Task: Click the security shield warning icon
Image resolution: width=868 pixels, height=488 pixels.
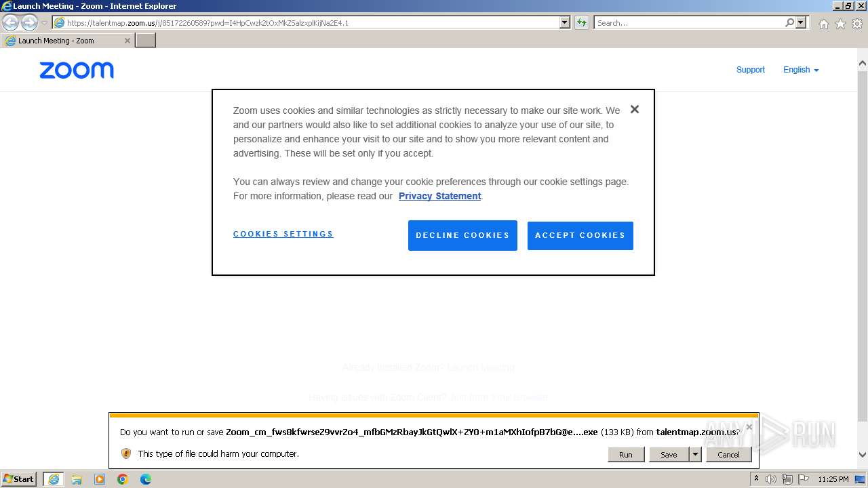Action: [x=125, y=453]
